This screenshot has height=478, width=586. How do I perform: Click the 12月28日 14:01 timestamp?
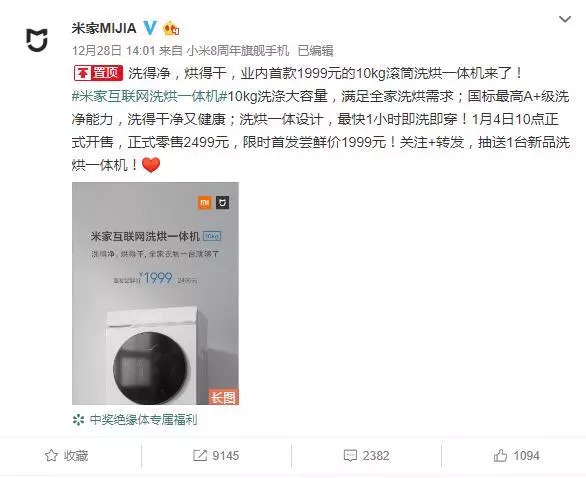click(113, 50)
